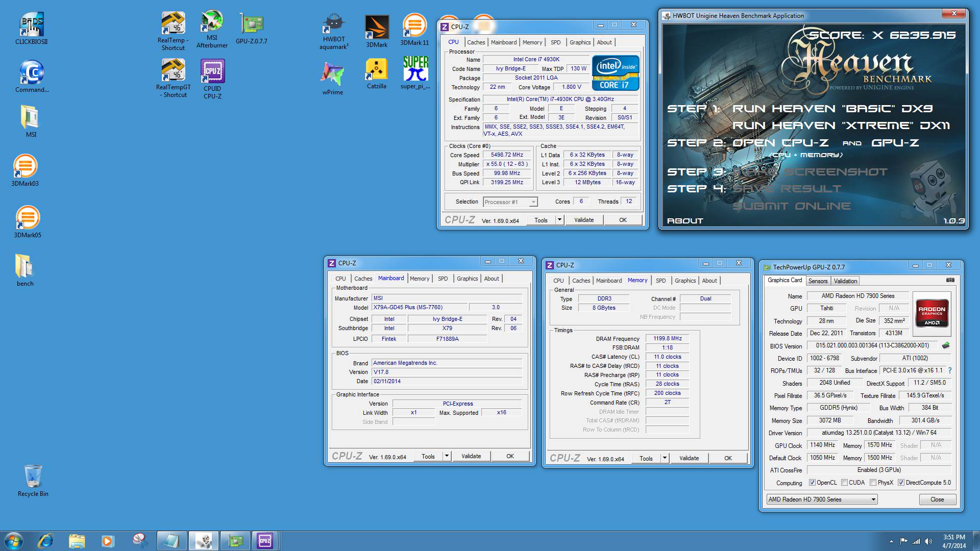Click the Action Center flag tray icon
This screenshot has width=980, height=551.
[904, 541]
